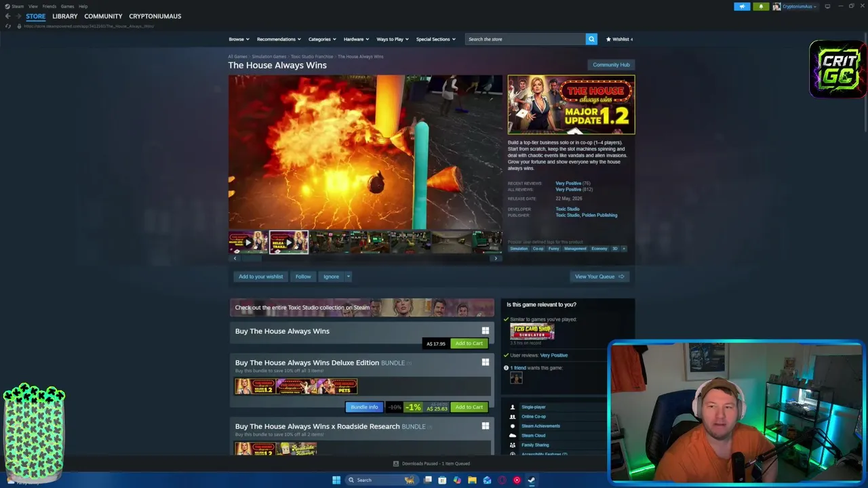Expand the Categories dropdown

pos(322,39)
